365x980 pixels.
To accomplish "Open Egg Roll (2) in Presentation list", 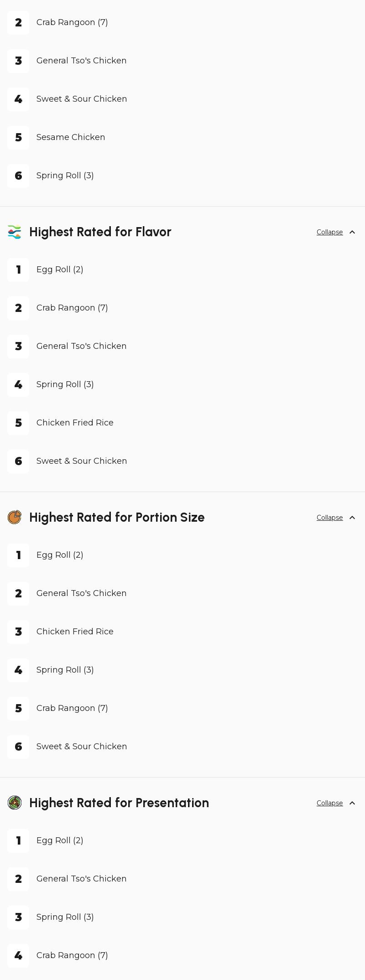I will [60, 840].
